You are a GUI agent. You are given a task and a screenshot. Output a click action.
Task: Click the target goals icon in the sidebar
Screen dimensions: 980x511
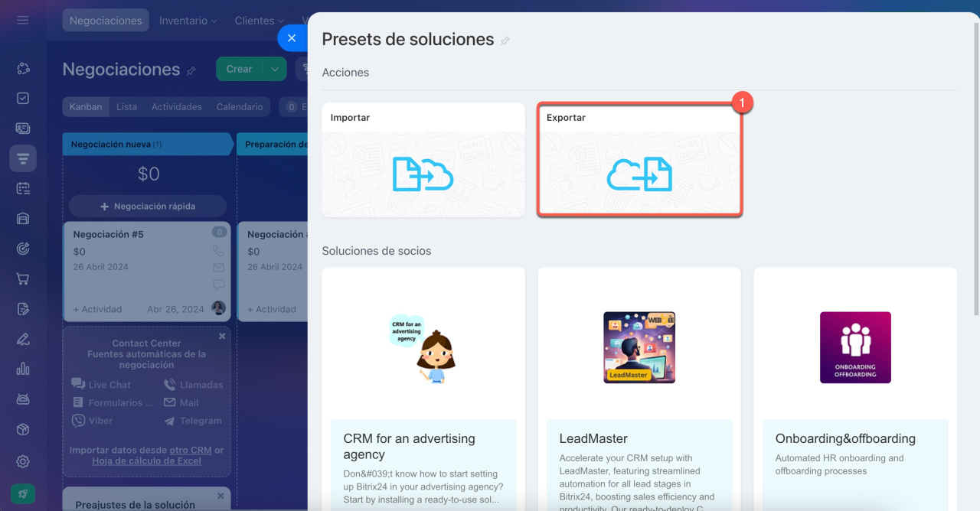[x=23, y=249]
